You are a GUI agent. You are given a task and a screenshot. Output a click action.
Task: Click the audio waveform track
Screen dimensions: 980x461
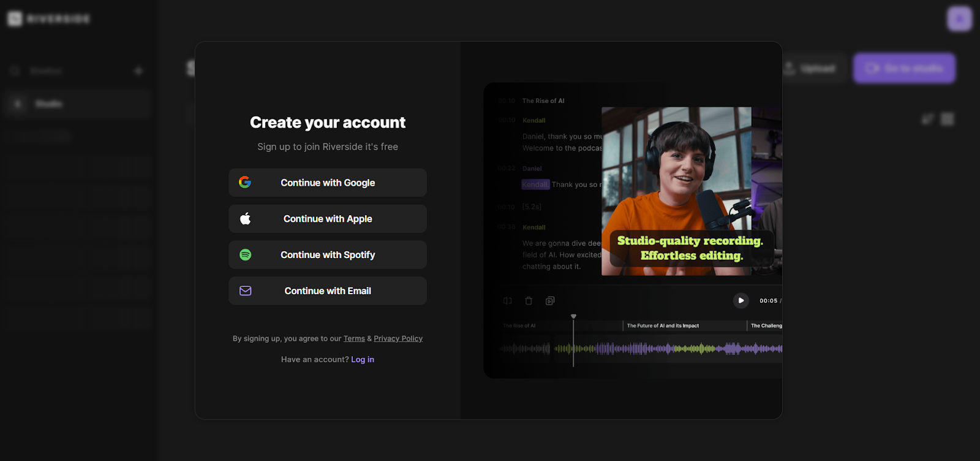pyautogui.click(x=641, y=349)
